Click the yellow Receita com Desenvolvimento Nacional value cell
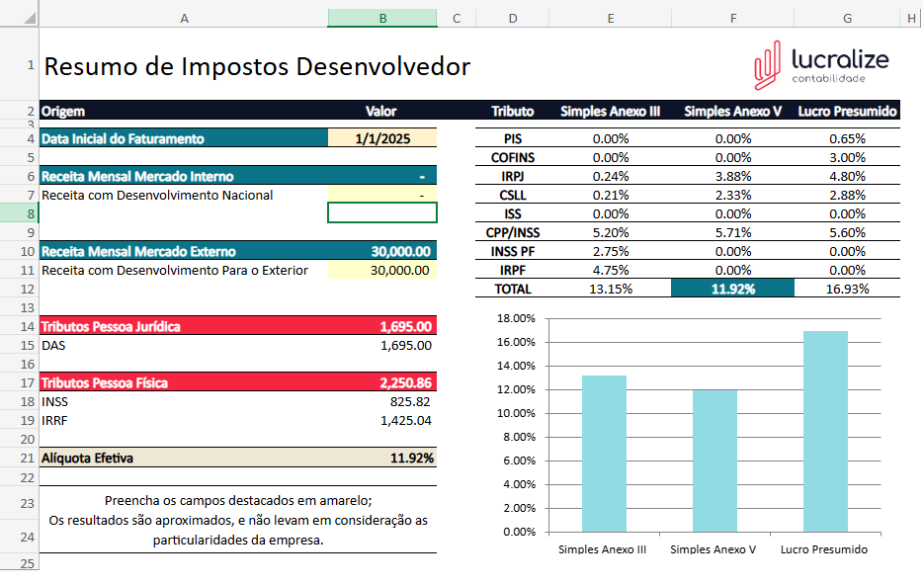This screenshot has height=586, width=924. point(382,196)
